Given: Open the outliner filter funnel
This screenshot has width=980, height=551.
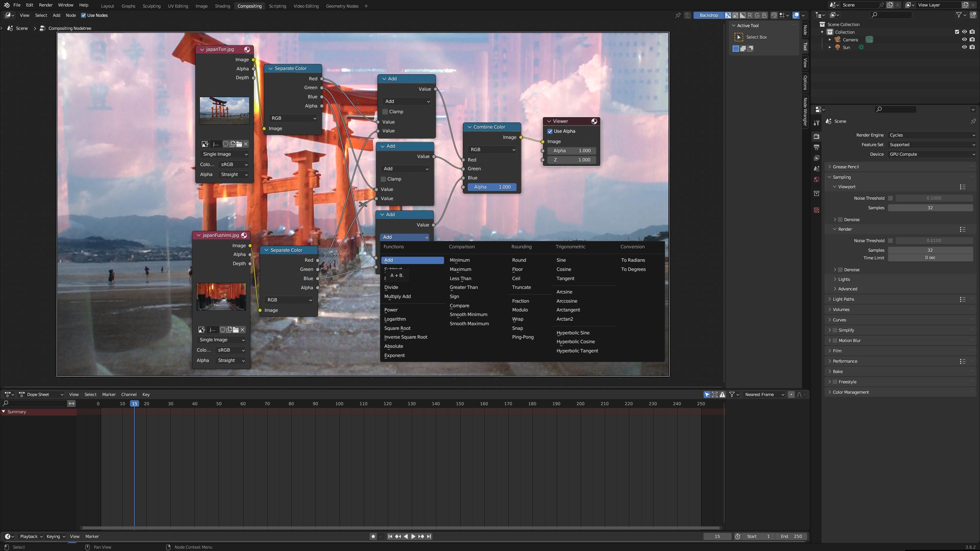Looking at the screenshot, I should [959, 15].
